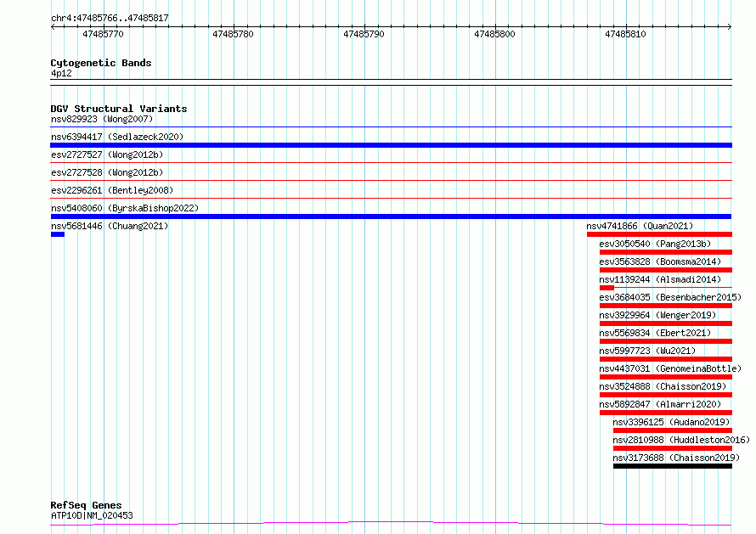Click the blue bar under nsv5408060
Image resolution: width=756 pixels, height=534 pixels.
pos(391,216)
